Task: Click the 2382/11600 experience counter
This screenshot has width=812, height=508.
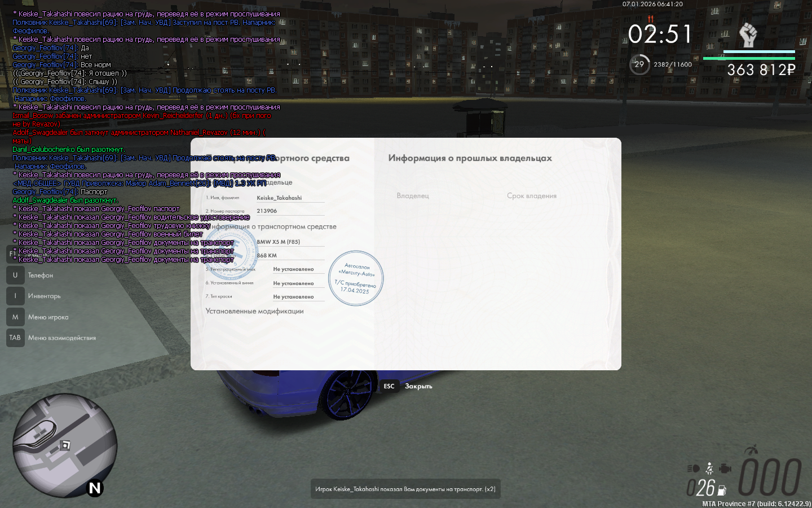Action: (673, 64)
